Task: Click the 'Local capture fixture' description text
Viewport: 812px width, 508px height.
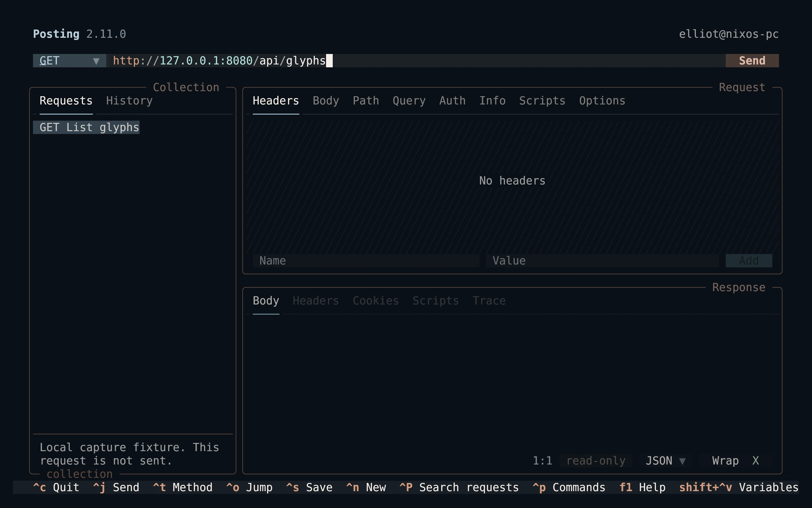Action: (129, 454)
